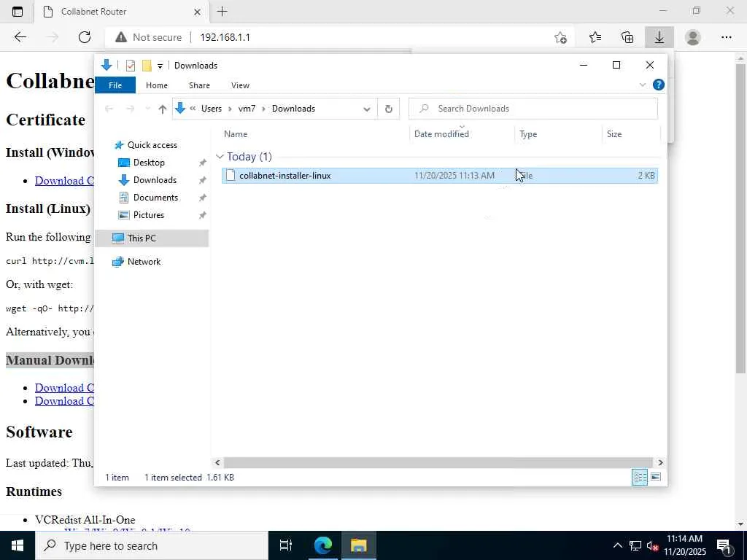This screenshot has height=560, width=747.
Task: Select Network in the navigation pane
Action: click(144, 262)
